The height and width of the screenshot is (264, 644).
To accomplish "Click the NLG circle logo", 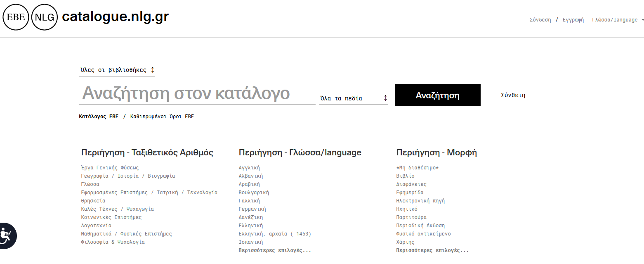I will tap(45, 17).
